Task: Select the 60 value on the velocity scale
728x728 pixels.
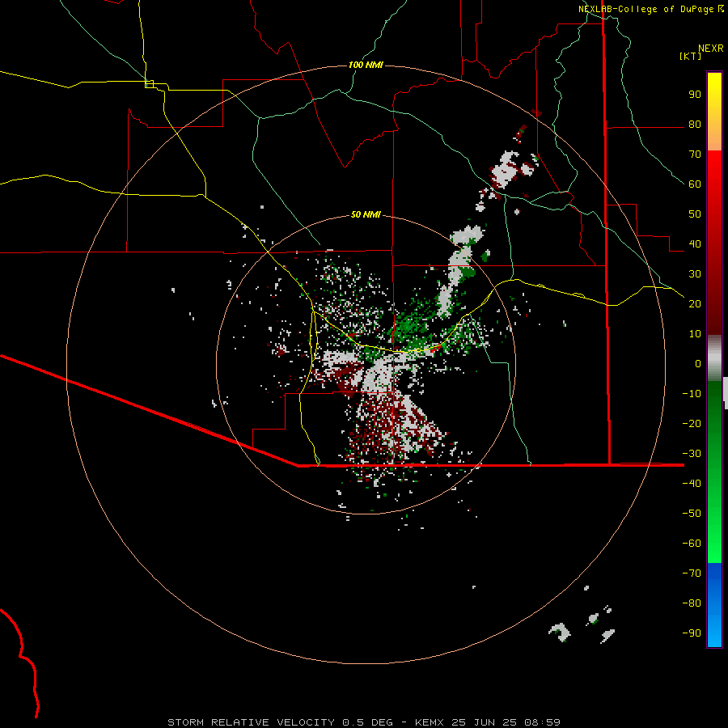Action: 695,184
